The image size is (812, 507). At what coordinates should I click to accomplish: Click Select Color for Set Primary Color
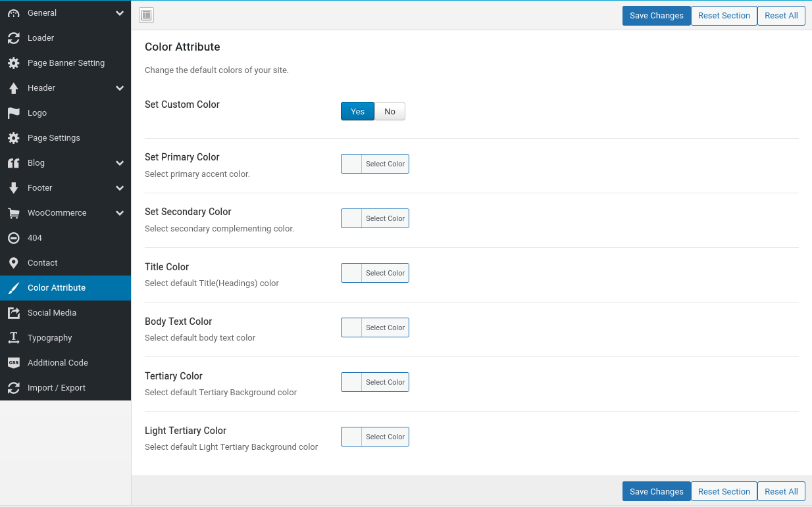pyautogui.click(x=386, y=164)
